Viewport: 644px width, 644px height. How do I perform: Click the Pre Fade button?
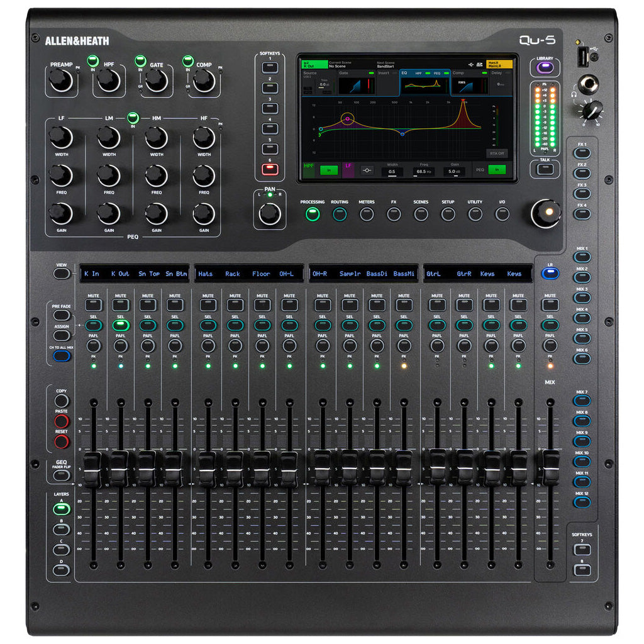point(62,316)
